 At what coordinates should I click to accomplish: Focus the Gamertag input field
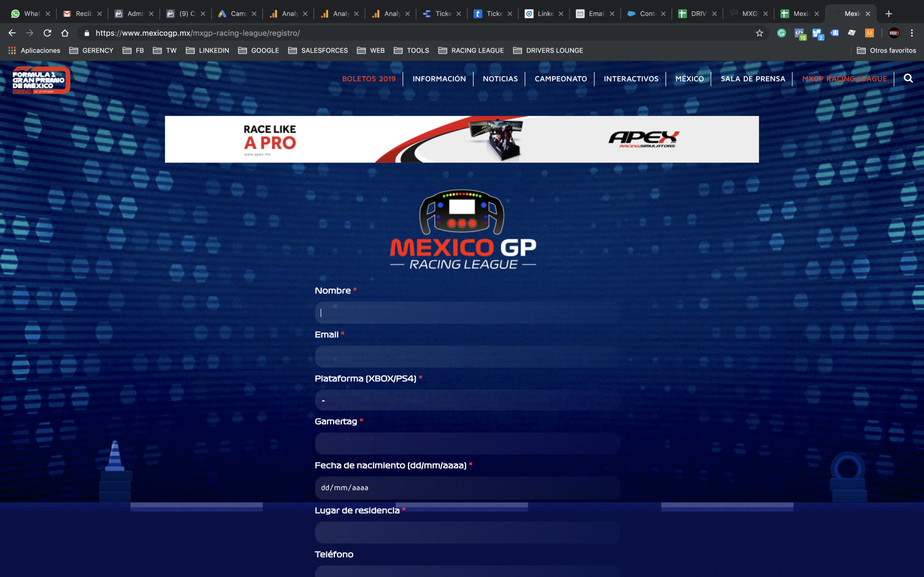[467, 444]
